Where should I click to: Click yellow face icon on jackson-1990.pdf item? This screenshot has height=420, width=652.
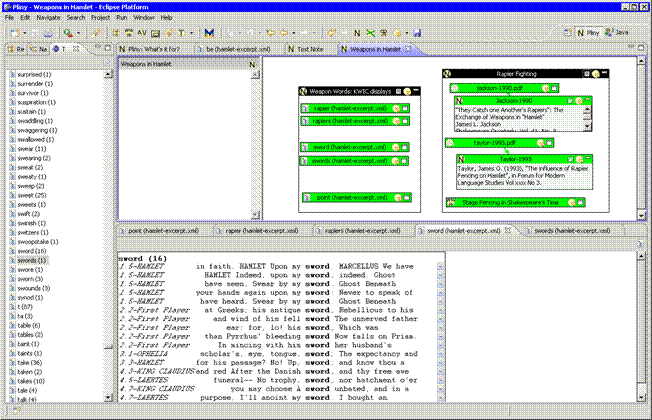546,88
